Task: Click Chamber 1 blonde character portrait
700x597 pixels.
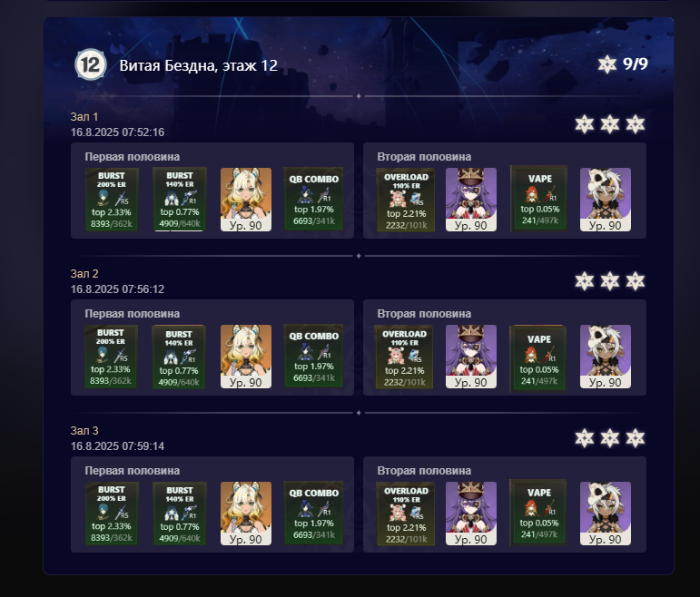Action: coord(246,200)
